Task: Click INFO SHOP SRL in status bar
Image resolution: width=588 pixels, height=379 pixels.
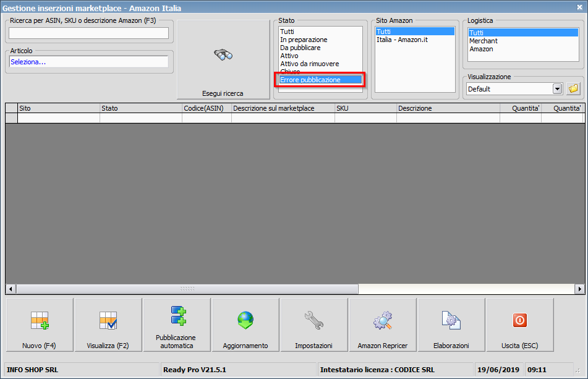Action: 32,370
